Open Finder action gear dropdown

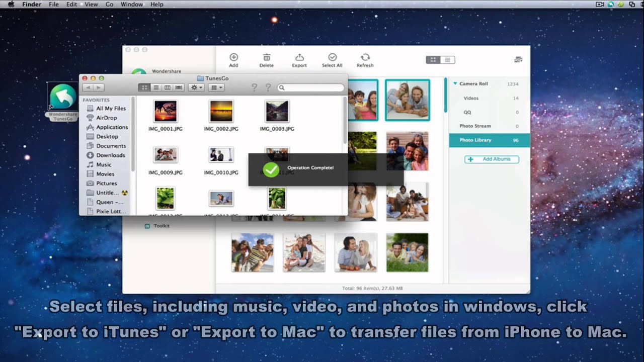coord(196,87)
